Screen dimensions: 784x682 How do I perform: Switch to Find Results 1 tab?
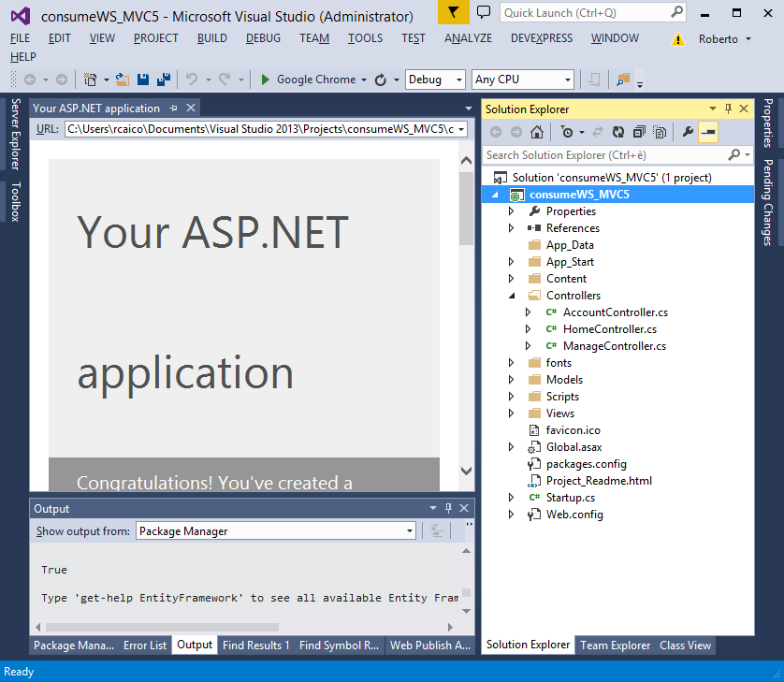256,645
